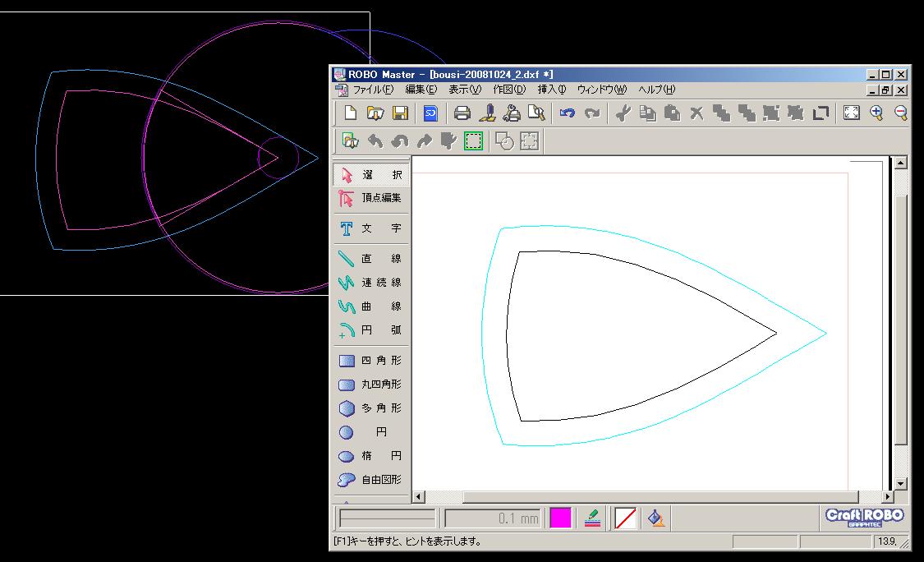
Task: Click the fit-to-screen expand arrows icon
Action: (852, 113)
